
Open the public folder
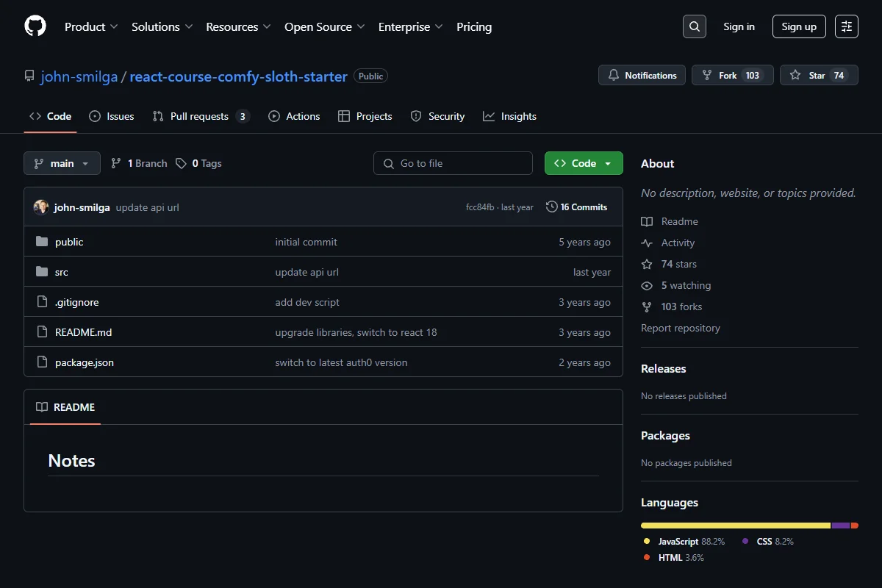tap(69, 242)
